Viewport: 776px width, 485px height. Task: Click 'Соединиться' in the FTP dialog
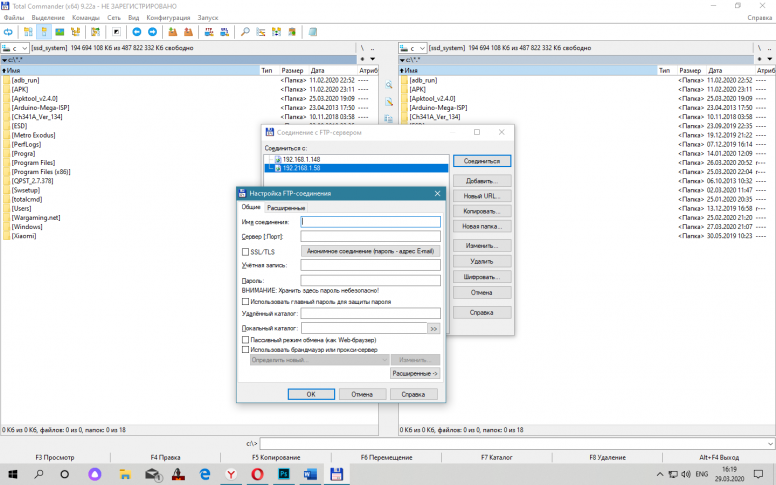point(482,161)
